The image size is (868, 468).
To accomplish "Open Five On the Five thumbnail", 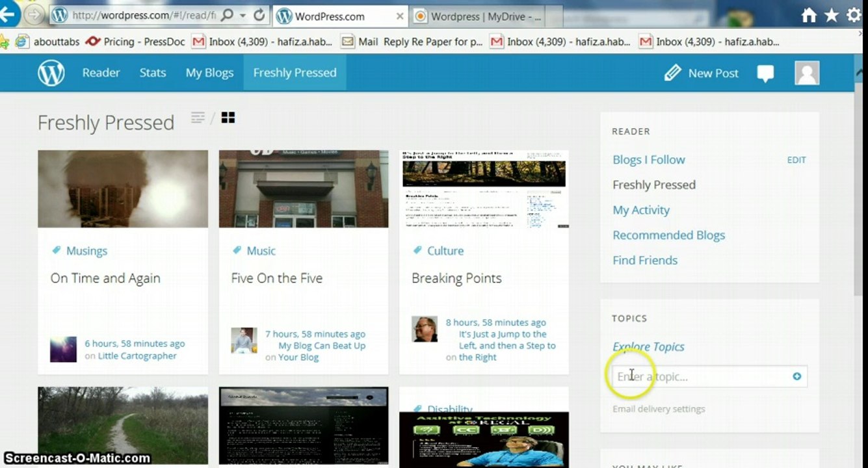I will (x=304, y=189).
